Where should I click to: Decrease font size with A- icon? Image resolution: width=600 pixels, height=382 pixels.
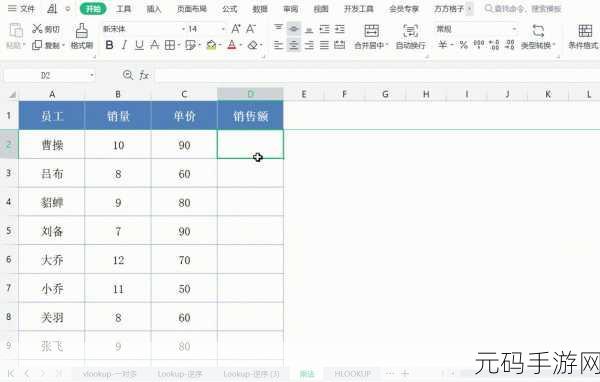pos(251,29)
